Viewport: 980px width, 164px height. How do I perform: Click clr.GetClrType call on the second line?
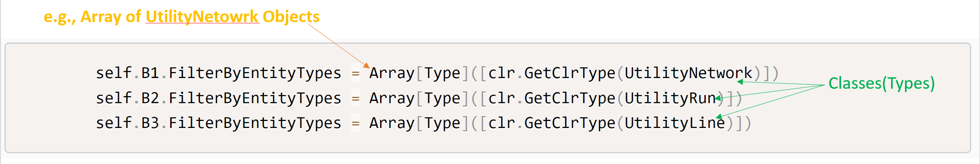pos(551,98)
